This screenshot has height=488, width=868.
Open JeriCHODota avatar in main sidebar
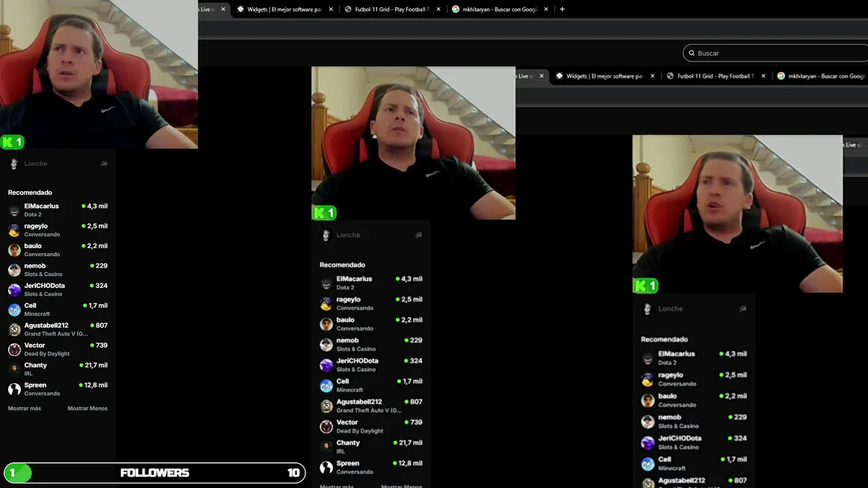click(x=14, y=289)
